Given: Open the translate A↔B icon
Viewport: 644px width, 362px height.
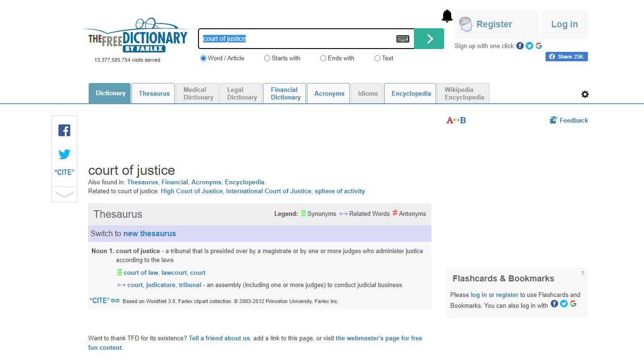Looking at the screenshot, I should (x=456, y=120).
